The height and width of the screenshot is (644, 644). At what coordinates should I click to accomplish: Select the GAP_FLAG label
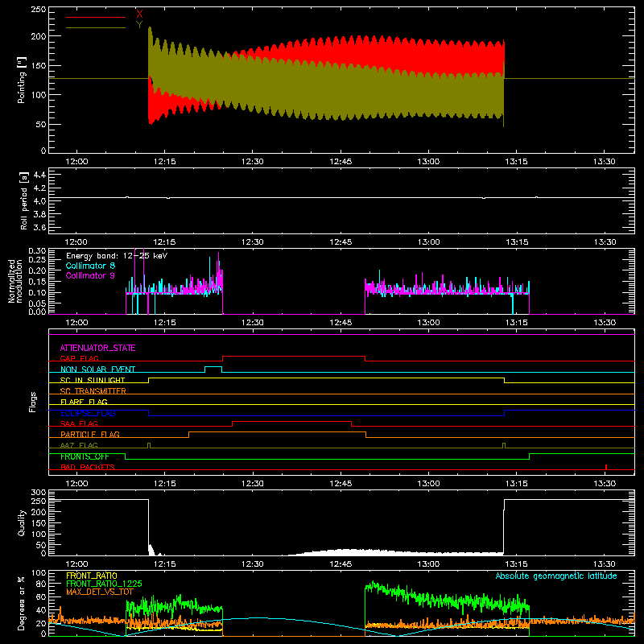pos(79,358)
